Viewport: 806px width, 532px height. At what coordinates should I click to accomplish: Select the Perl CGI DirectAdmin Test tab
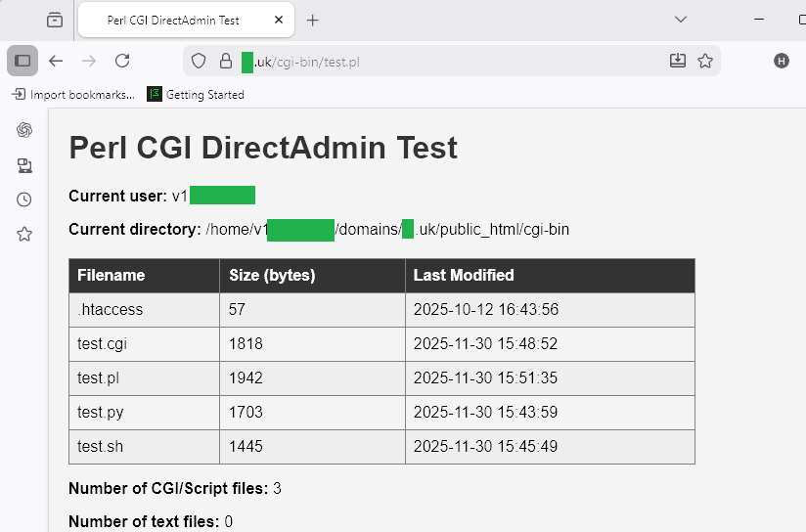(x=176, y=20)
